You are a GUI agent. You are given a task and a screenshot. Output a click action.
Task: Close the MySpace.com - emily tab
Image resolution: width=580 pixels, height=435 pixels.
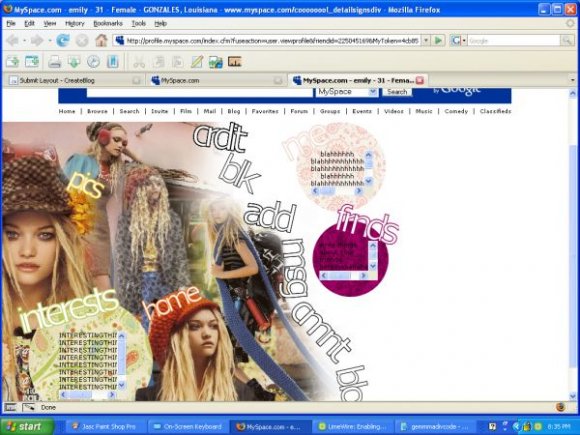click(x=419, y=80)
